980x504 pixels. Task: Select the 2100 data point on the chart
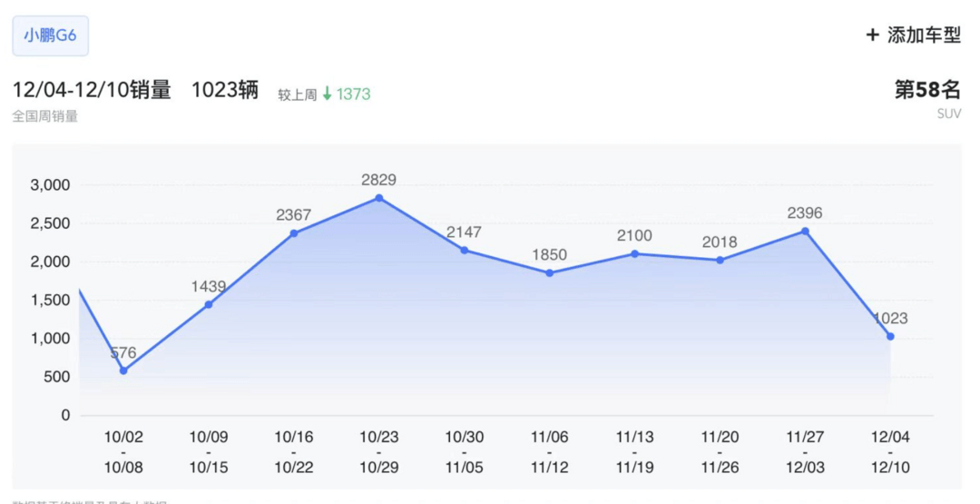(x=634, y=254)
